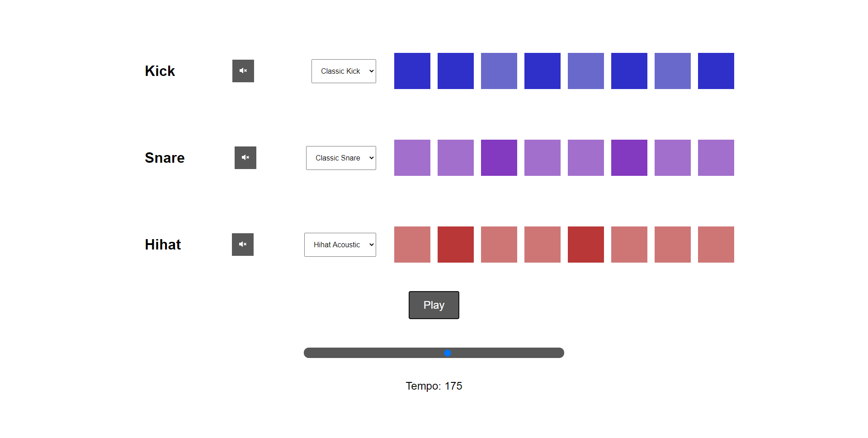Start playback with the Play button
Screen dimensions: 868x438
tap(434, 305)
